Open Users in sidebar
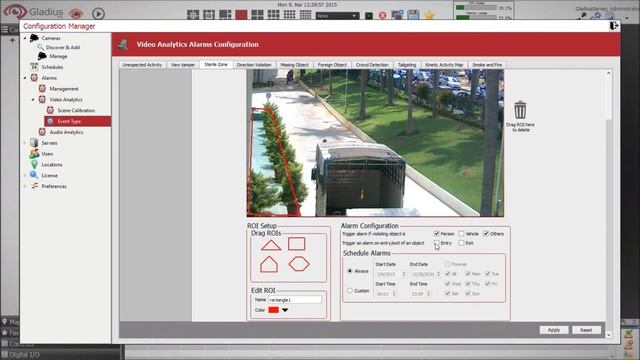The width and height of the screenshot is (640, 360). click(x=47, y=154)
